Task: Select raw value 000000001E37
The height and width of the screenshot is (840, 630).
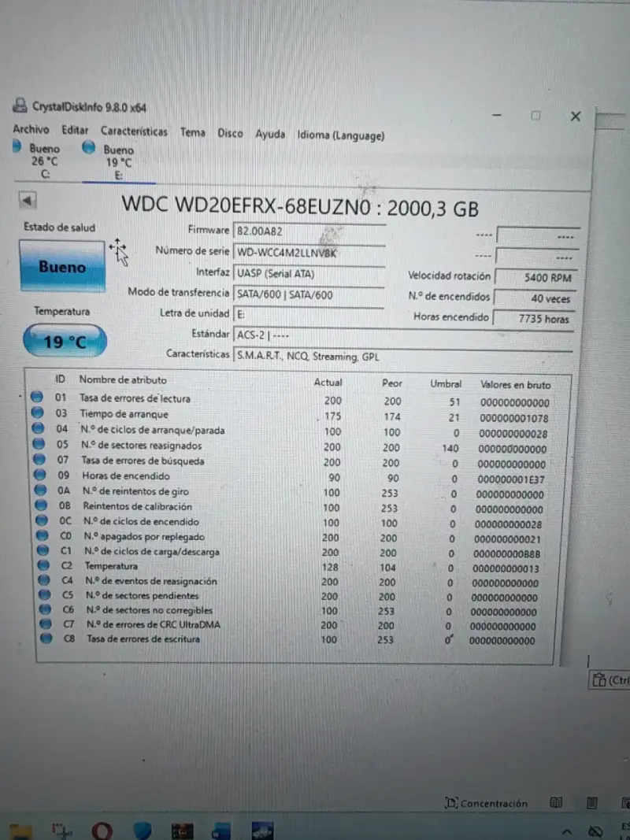Action: click(x=510, y=480)
